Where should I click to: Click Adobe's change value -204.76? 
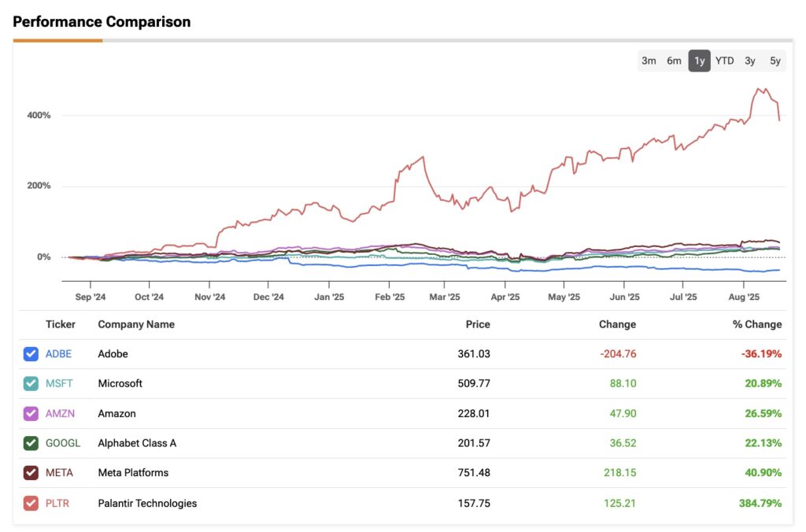(x=618, y=353)
